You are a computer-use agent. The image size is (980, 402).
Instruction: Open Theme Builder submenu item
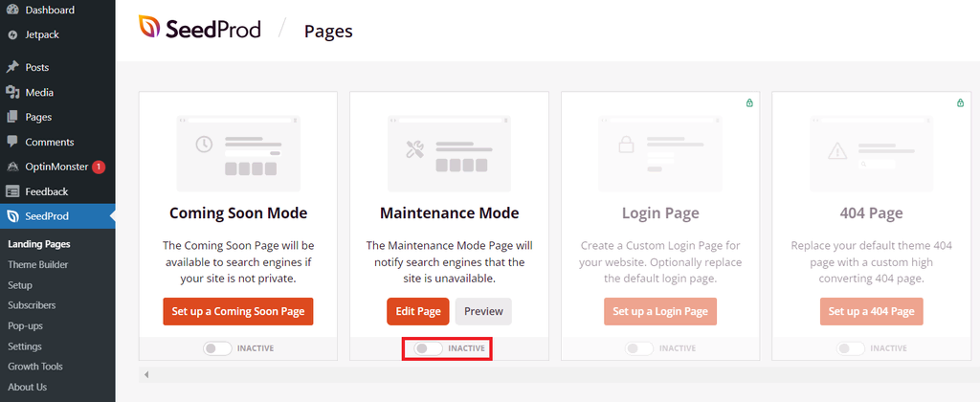point(38,264)
